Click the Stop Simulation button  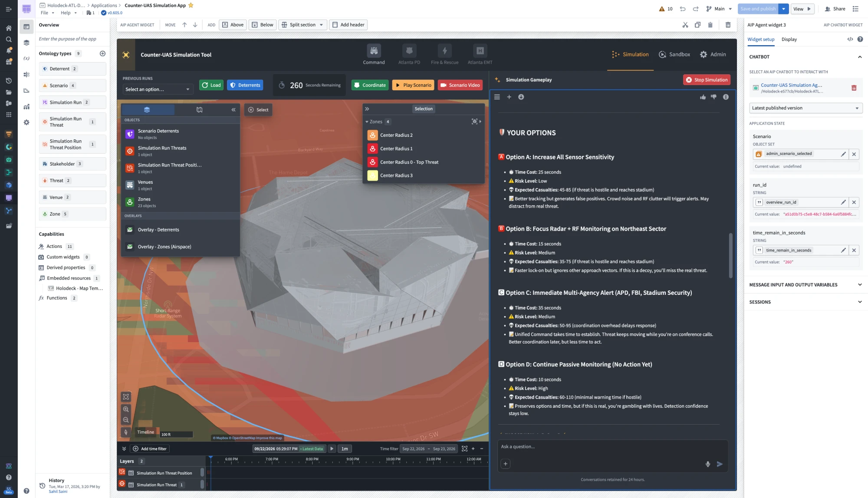[x=707, y=80]
